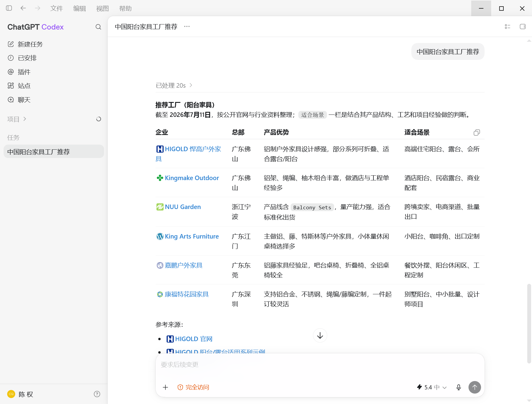Click the send arrow button
This screenshot has height=404, width=532.
(475, 387)
